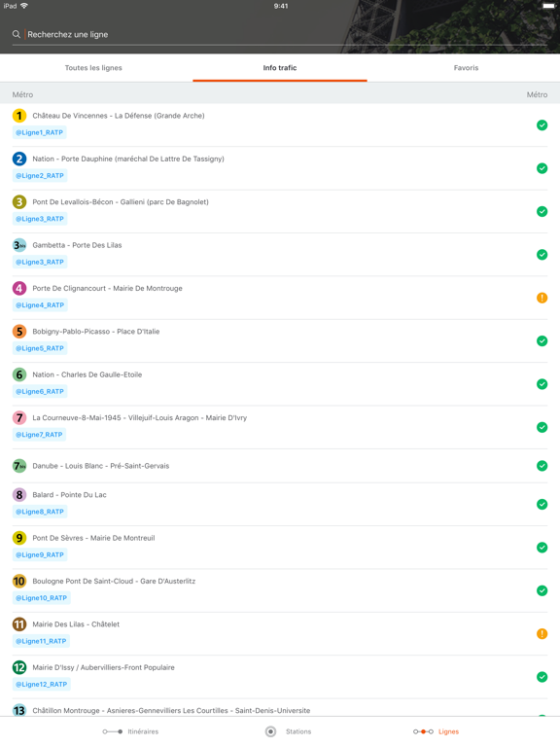Tap the Metro line 4 magenta badge

coord(19,288)
